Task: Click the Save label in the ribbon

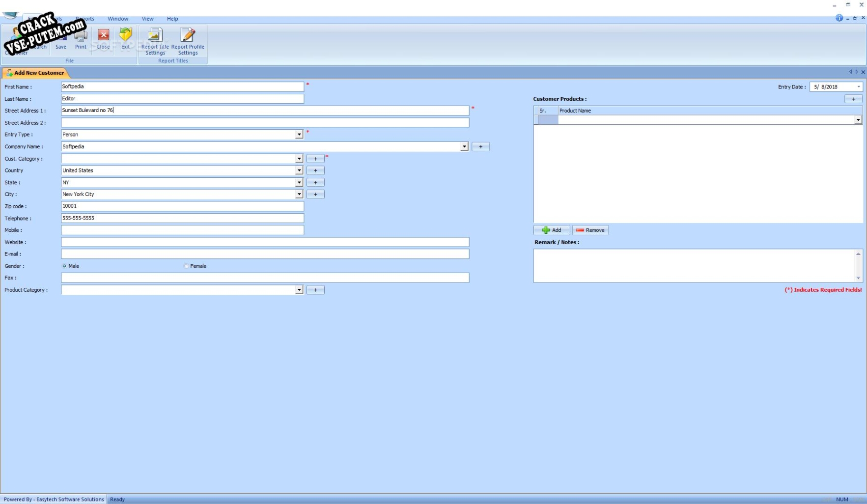Action: [x=61, y=47]
